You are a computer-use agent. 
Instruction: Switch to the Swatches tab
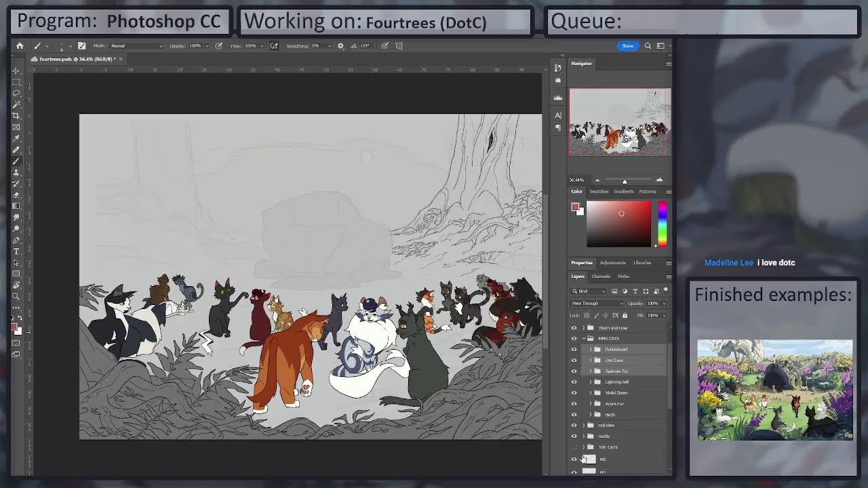coord(598,192)
